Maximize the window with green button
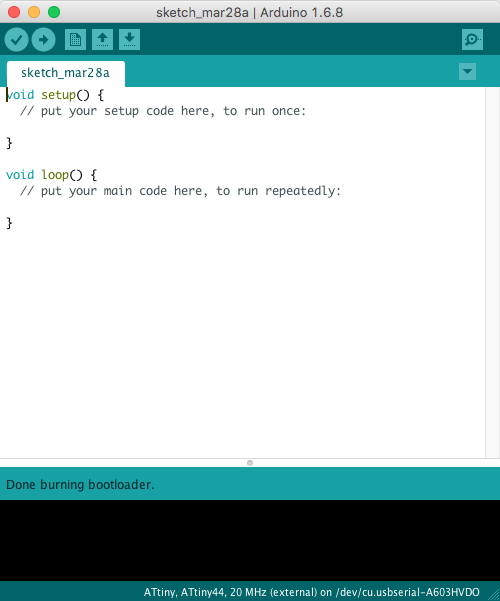Viewport: 500px width, 601px height. pos(54,12)
